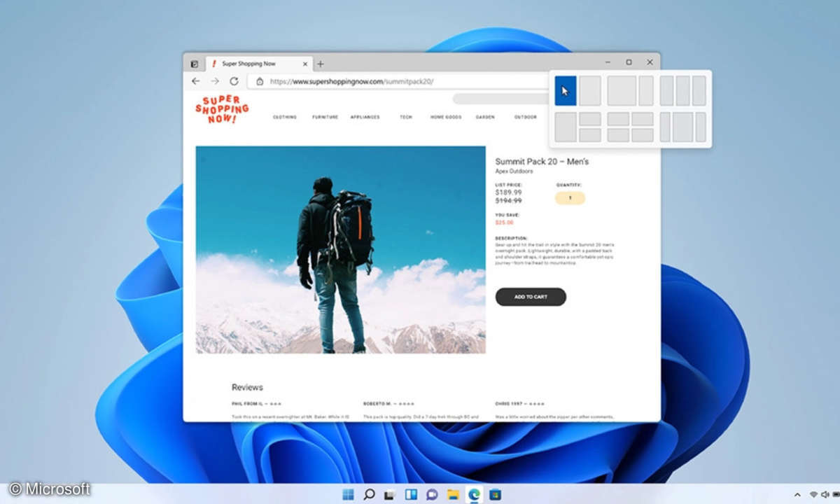Screen dimensions: 840x504
Task: View site info via the address bar lock icon
Action: coord(260,81)
